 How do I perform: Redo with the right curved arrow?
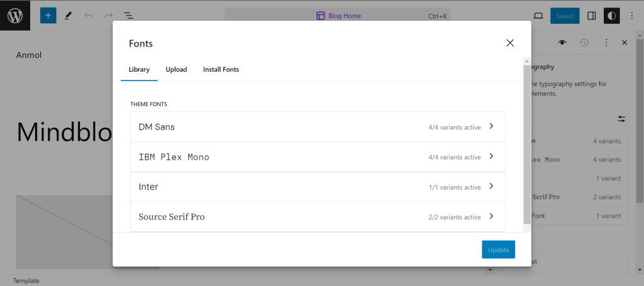pos(108,16)
